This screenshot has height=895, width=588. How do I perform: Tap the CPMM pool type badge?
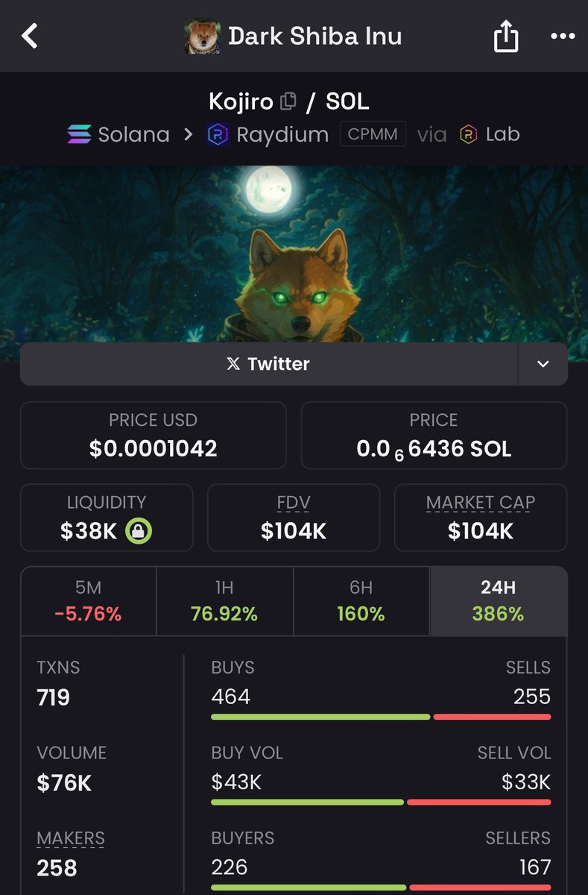point(373,135)
